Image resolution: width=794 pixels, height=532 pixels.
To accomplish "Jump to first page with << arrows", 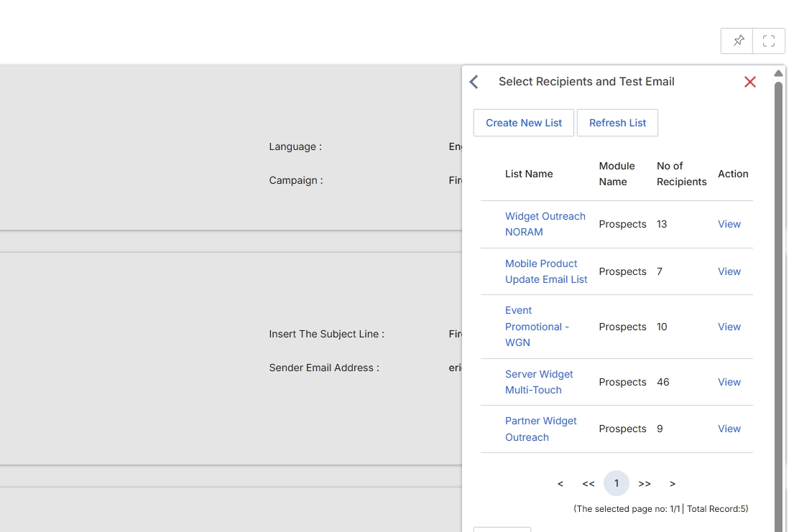I will coord(588,484).
